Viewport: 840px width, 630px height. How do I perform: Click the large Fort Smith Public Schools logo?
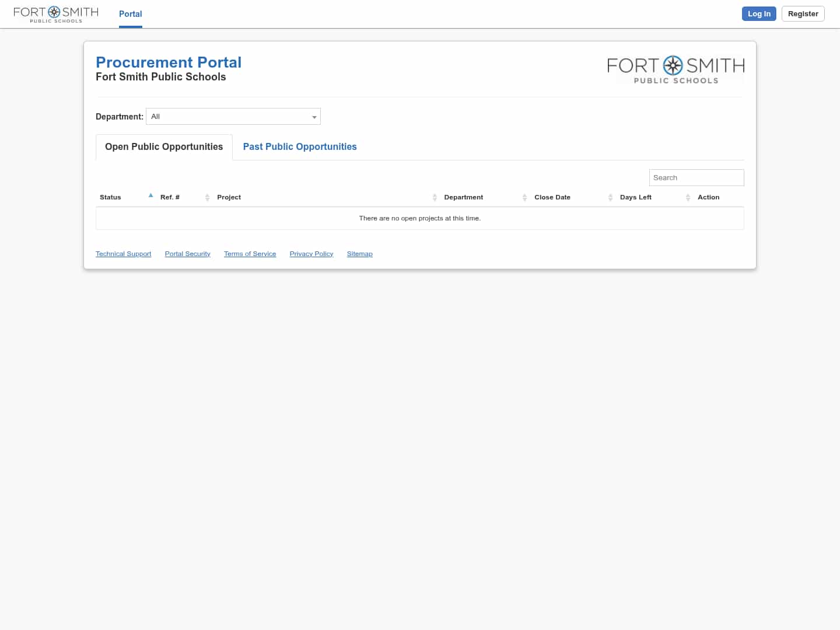coord(675,70)
